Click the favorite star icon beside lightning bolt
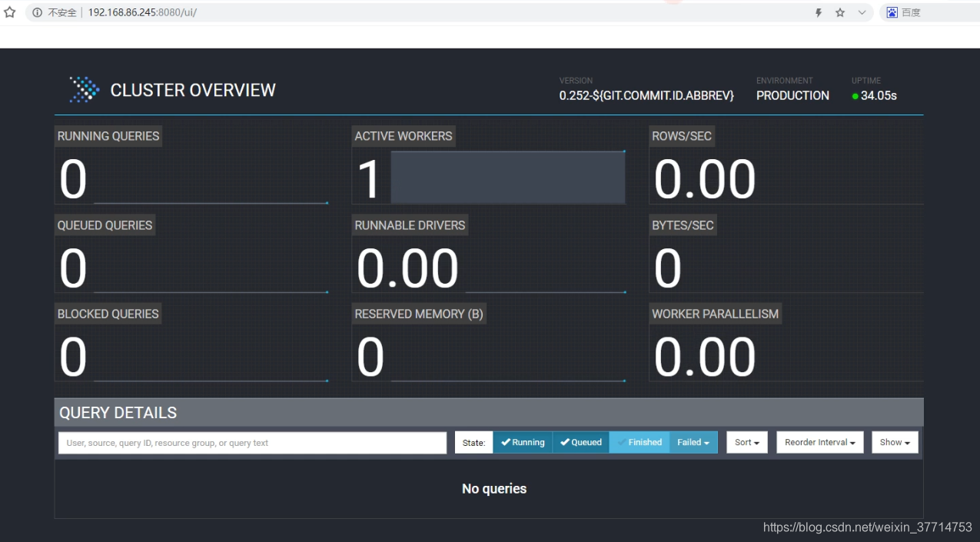 pyautogui.click(x=840, y=12)
